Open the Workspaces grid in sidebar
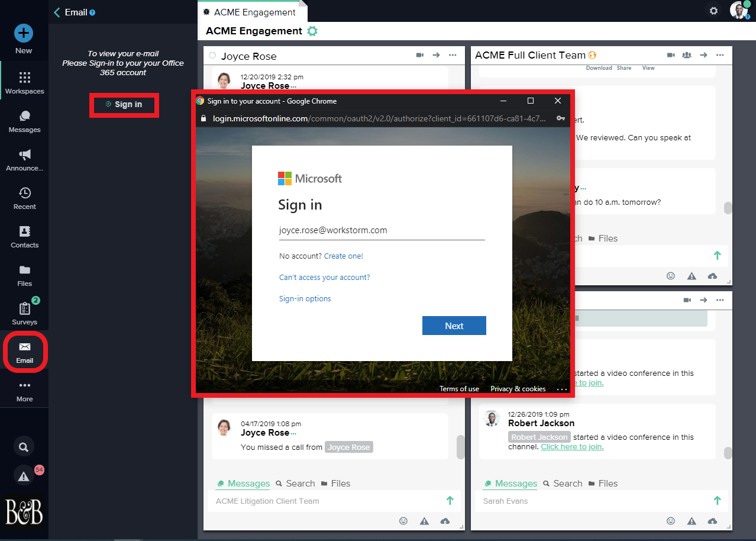Screen dimensions: 756x541 (x=24, y=78)
